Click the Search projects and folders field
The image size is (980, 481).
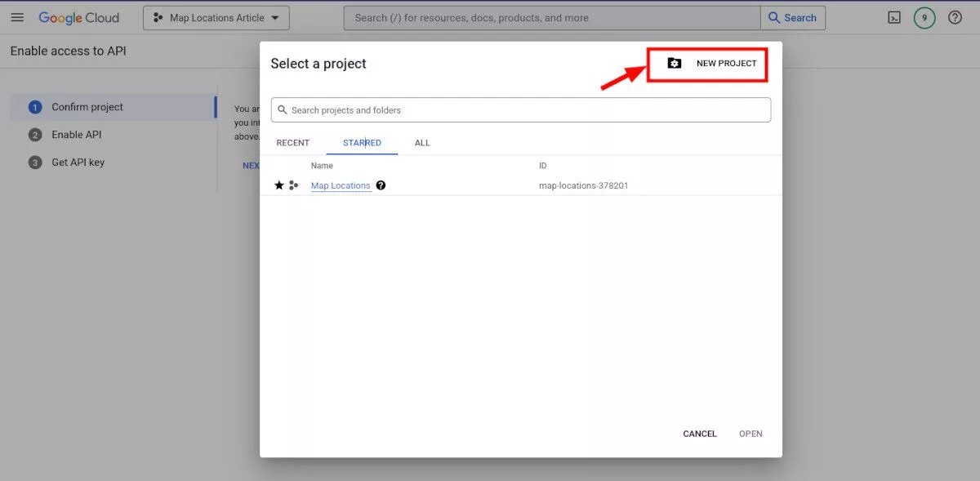(x=521, y=110)
